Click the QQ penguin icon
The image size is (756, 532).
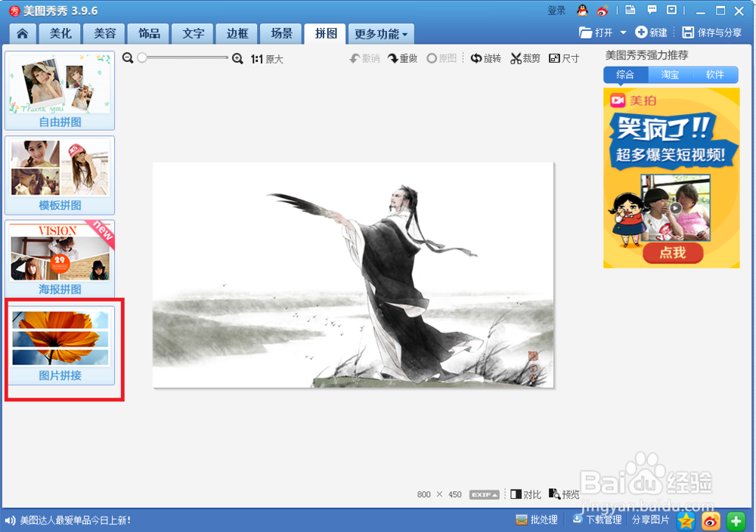(x=582, y=10)
